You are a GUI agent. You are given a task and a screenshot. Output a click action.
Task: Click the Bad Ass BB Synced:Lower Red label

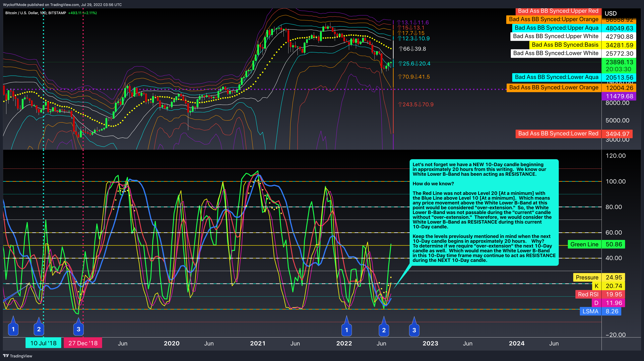point(558,134)
